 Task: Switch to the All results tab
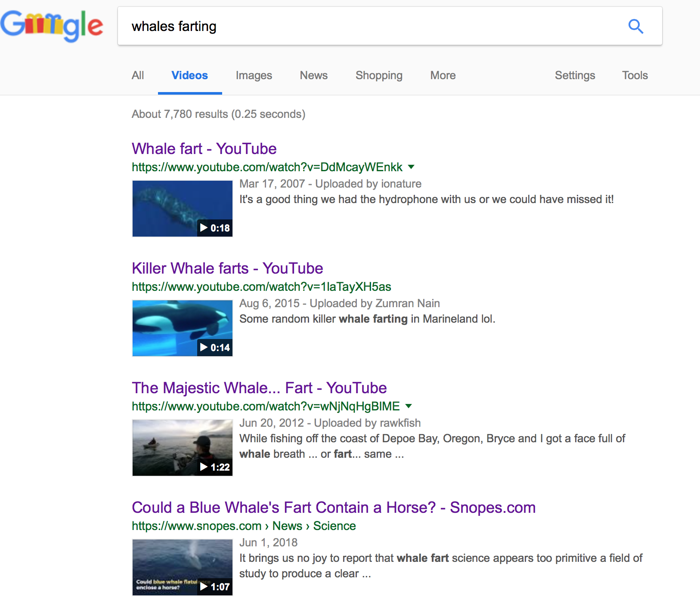[x=138, y=75]
